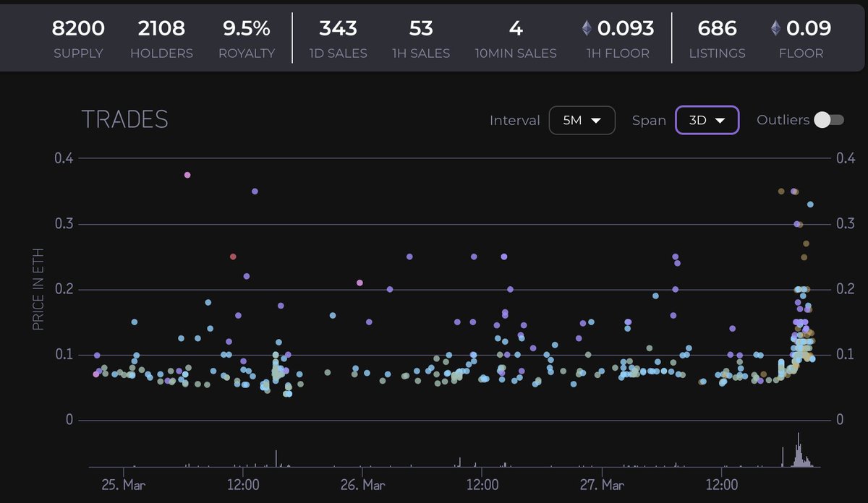Screen dimensions: 868x503
Task: Click a tan trade dot near 0.34 ETH on the right
Action: pyautogui.click(x=780, y=192)
